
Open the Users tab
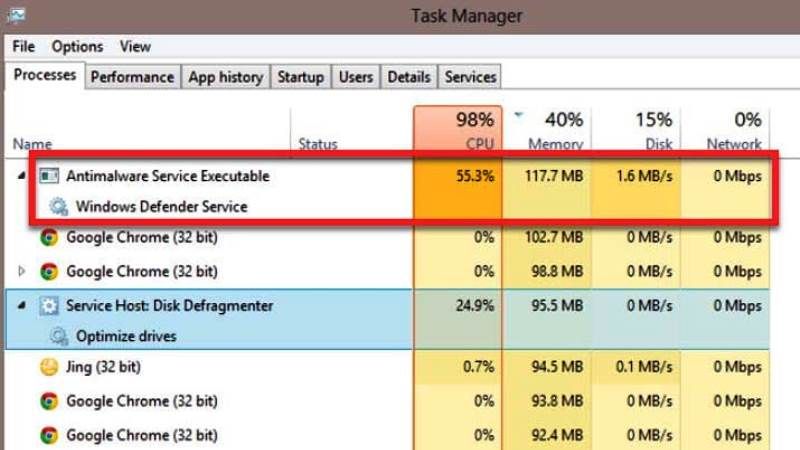(356, 77)
